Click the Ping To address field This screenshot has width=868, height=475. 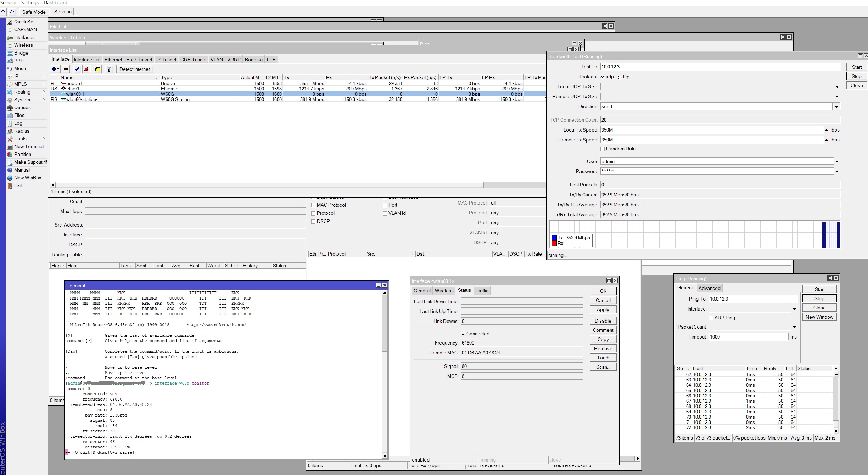(752, 299)
